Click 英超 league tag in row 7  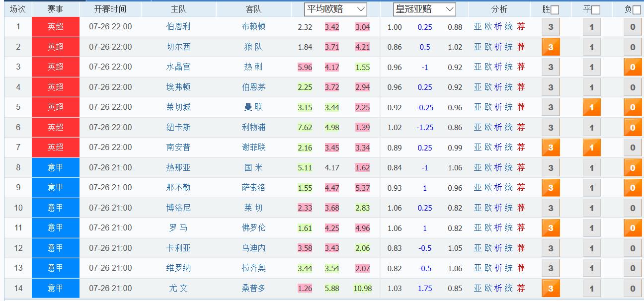click(56, 148)
